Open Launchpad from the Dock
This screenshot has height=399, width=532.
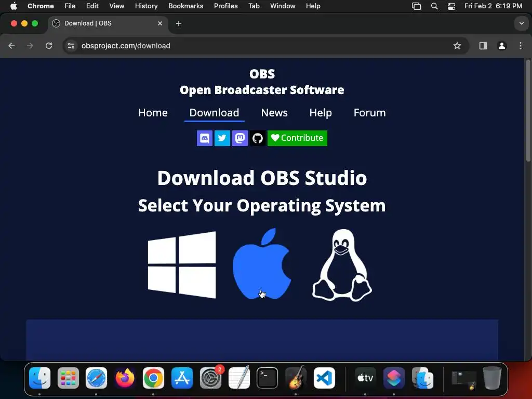tap(68, 378)
